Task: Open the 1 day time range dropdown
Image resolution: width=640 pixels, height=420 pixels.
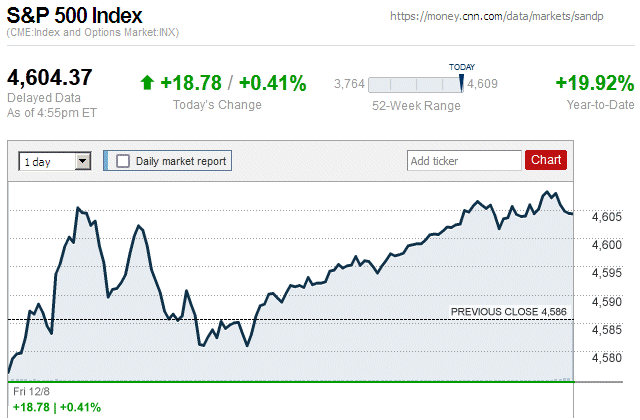Action: pyautogui.click(x=55, y=160)
